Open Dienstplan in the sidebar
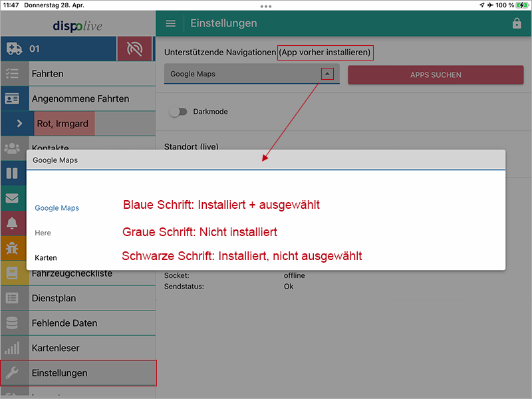Screen dimensions: 532x399 78,298
